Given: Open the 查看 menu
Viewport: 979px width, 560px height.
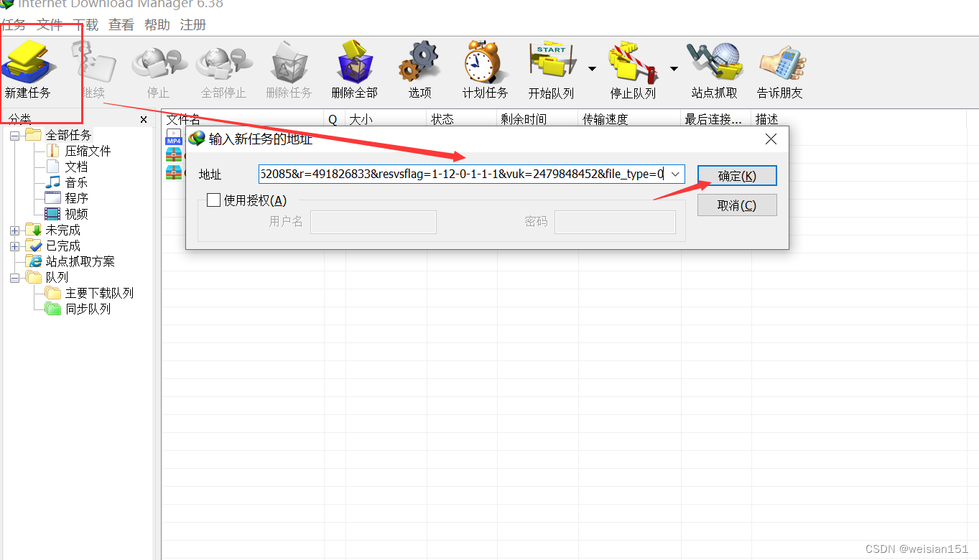Looking at the screenshot, I should point(121,25).
